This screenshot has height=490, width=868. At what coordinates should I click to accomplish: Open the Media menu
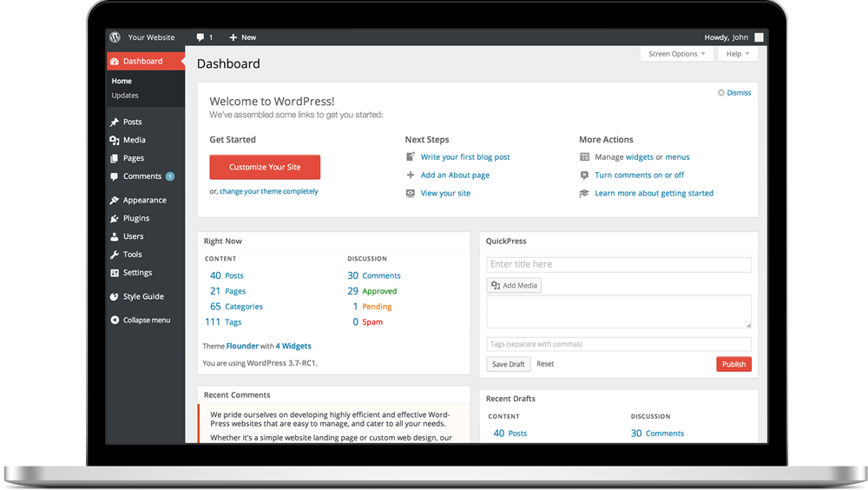[x=135, y=140]
